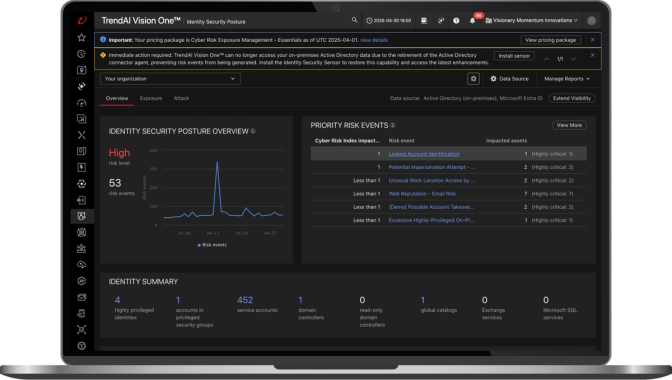
Task: Click the red Trend logo in sidebar
Action: 82,20
